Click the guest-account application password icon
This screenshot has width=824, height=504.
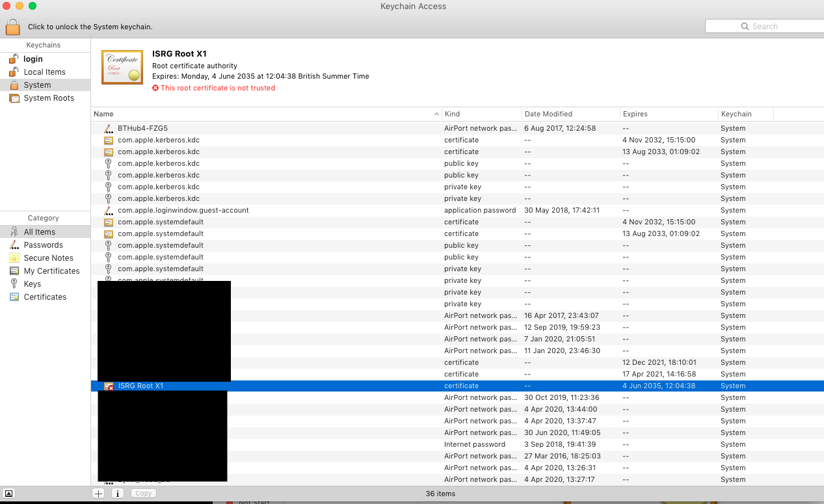click(109, 211)
